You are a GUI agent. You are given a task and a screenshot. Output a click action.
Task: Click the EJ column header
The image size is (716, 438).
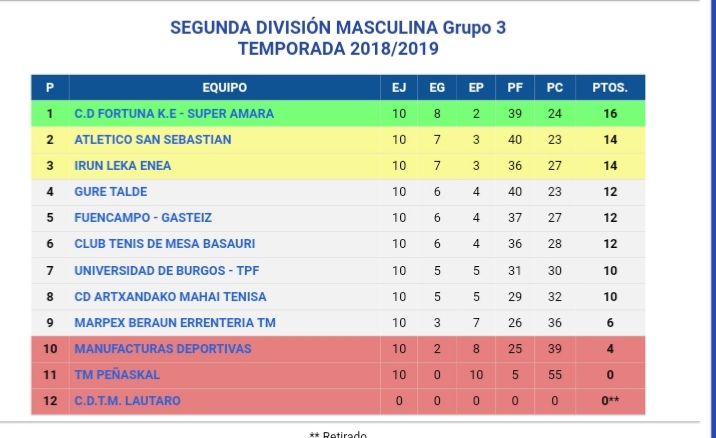[399, 87]
